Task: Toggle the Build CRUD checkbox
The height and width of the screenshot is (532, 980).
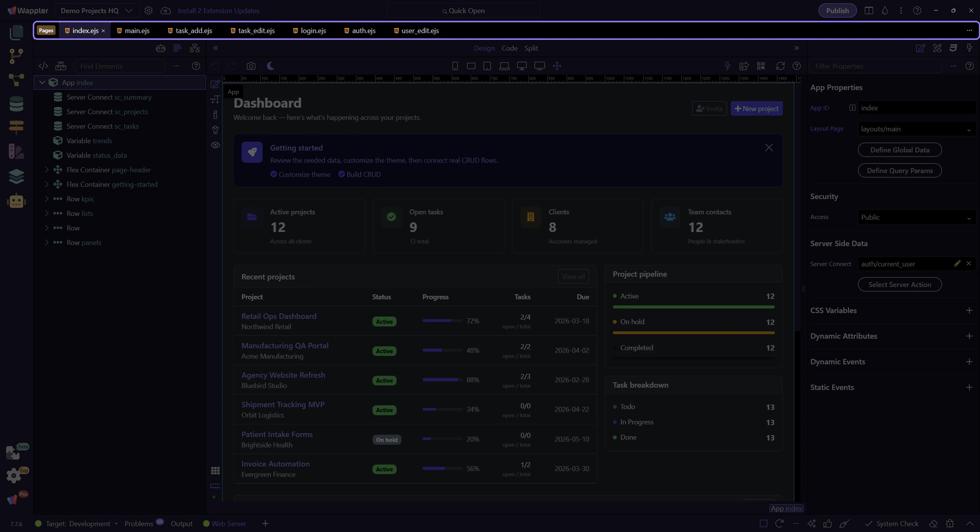Action: pos(341,174)
